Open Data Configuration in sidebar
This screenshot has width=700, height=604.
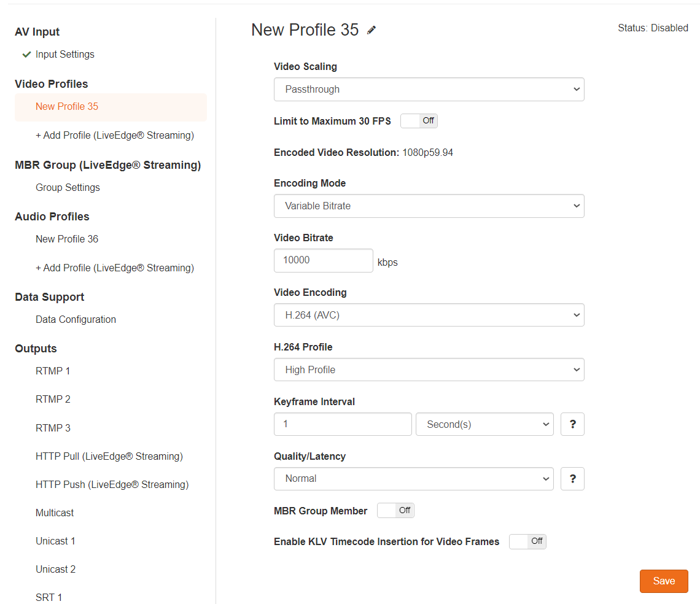[76, 320]
